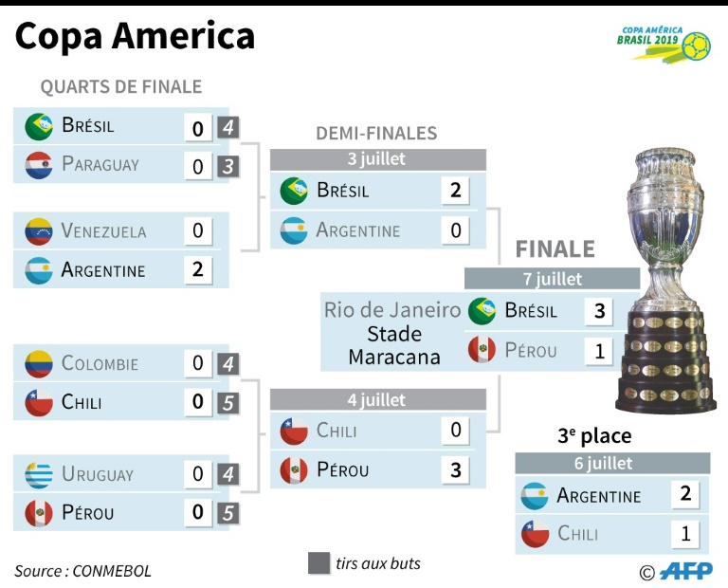Click the Peru flag in the final

[x=482, y=350]
